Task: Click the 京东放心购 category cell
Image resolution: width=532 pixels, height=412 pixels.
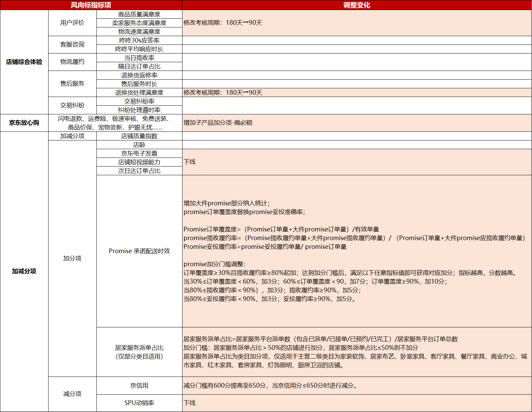Action: [24, 123]
